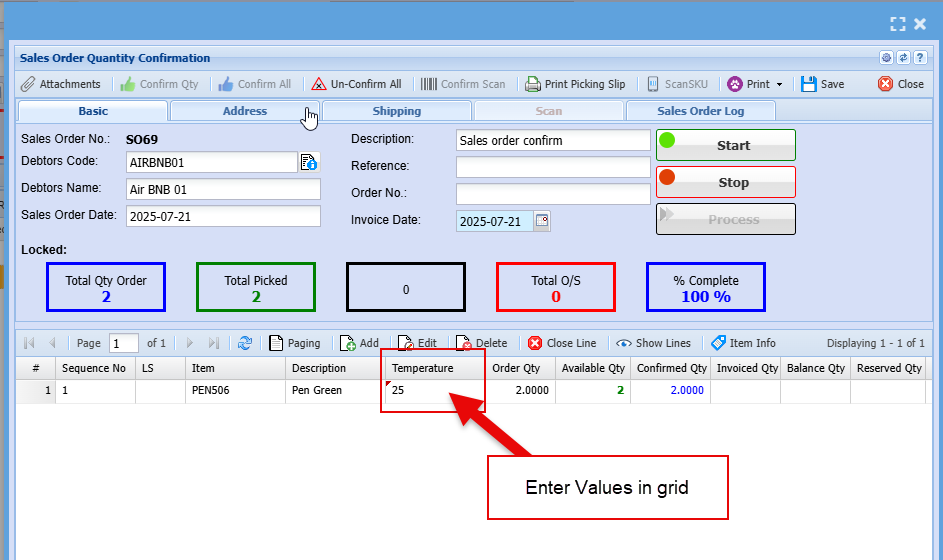Viewport: 943px width, 560px height.
Task: Click Order Qty column header
Action: click(x=520, y=368)
